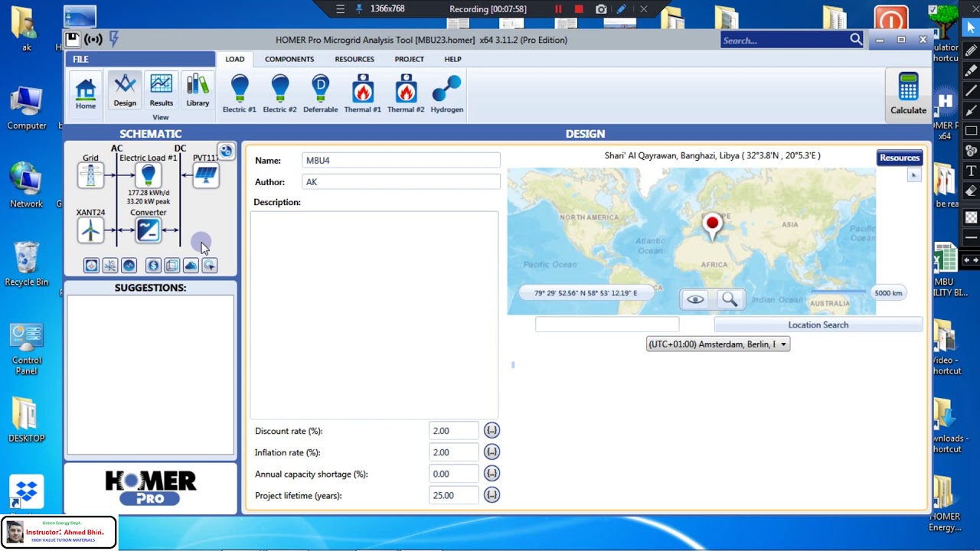Open sensitivity values for Annual capacity shortage

click(x=492, y=474)
